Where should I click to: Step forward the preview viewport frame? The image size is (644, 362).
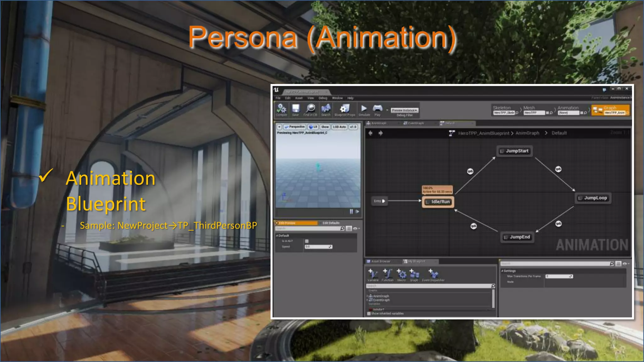pyautogui.click(x=357, y=211)
